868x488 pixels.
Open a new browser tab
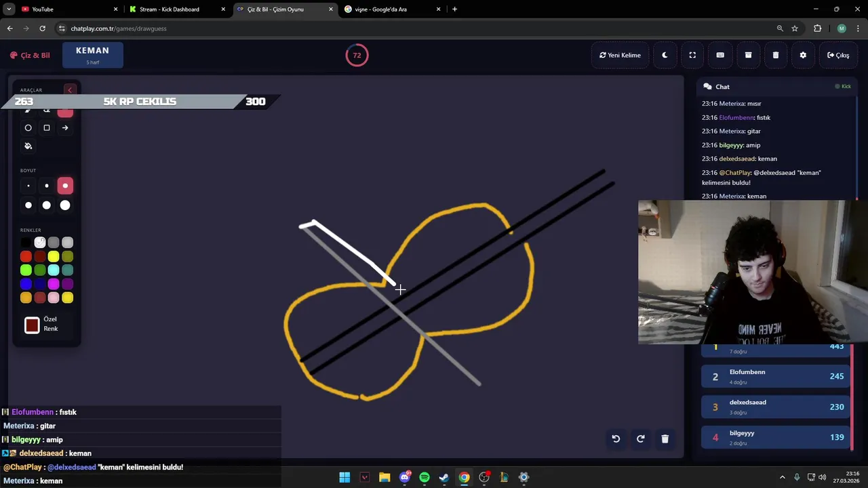click(454, 9)
